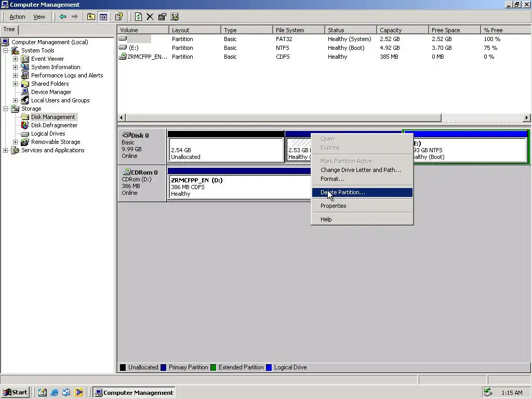Select Computer Management (Local) root node
The image size is (532, 399).
pyautogui.click(x=49, y=42)
